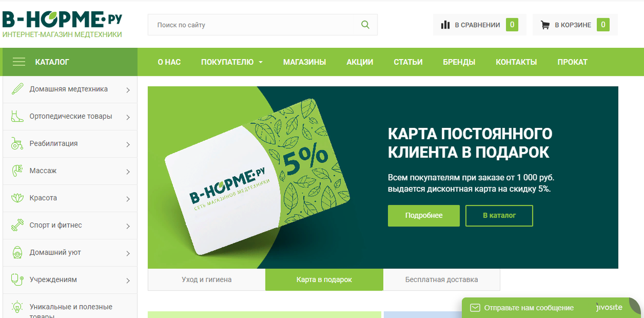Open the Акции menu item
Viewport: 644px width, 318px height.
tap(360, 62)
